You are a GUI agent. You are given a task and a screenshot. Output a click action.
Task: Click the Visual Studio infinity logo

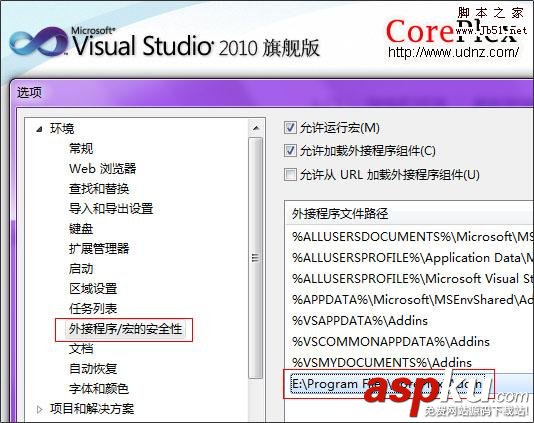tap(39, 42)
